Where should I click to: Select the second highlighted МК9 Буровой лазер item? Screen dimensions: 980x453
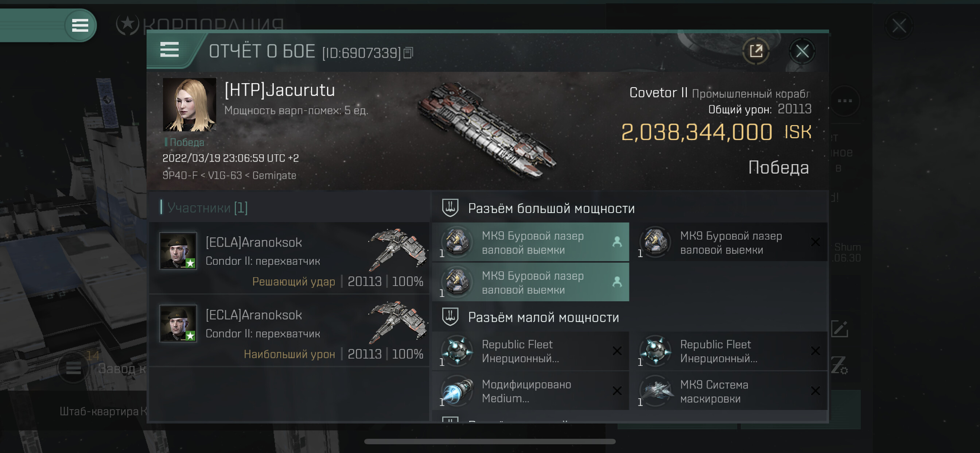(x=530, y=282)
